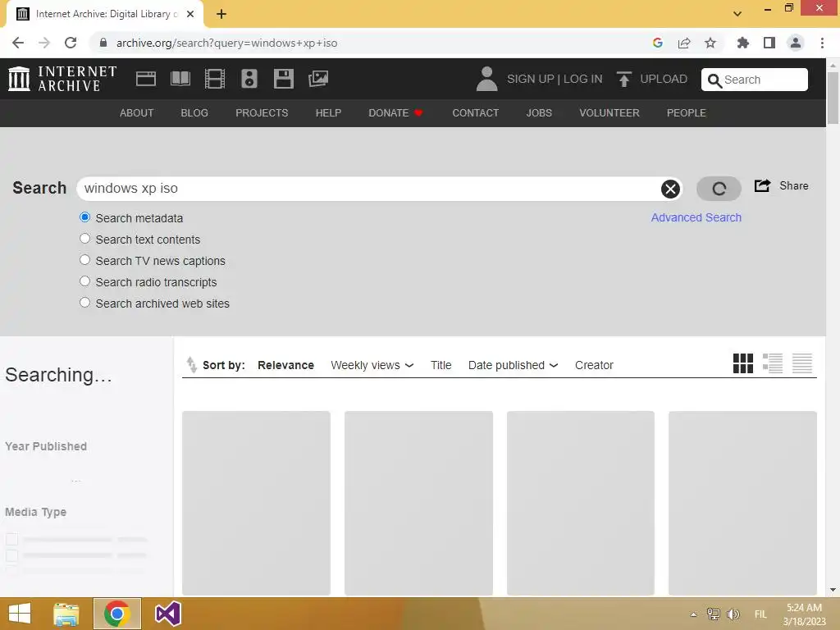Click the user avatar icon
The image size is (840, 630).
pos(486,79)
